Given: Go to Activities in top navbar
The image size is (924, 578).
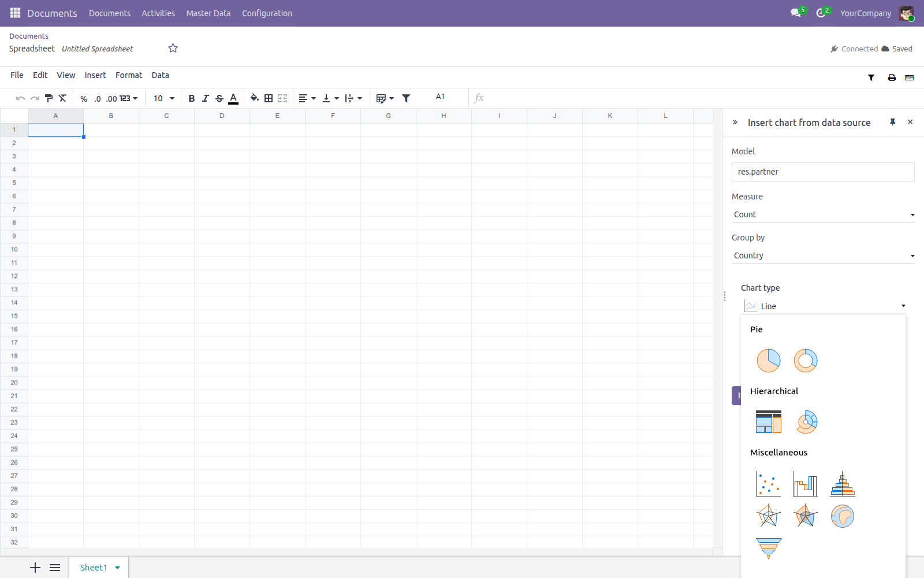Looking at the screenshot, I should 158,13.
